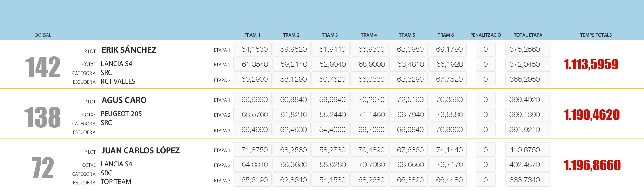Click the TEMPS TOTALS column header

click(596, 35)
